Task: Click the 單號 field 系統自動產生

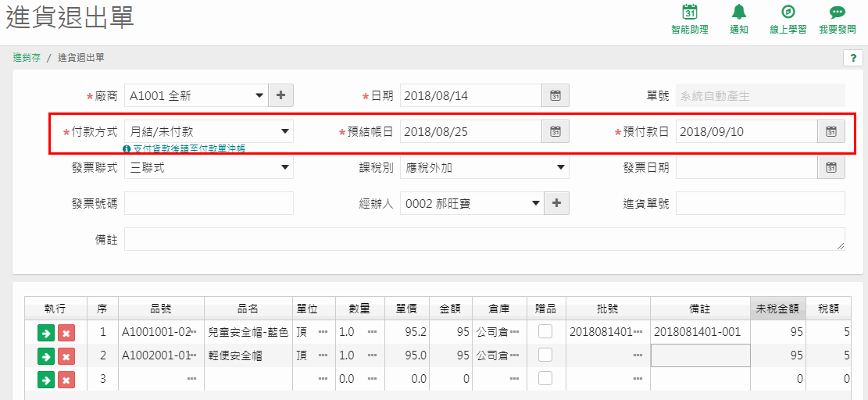Action: tap(761, 95)
